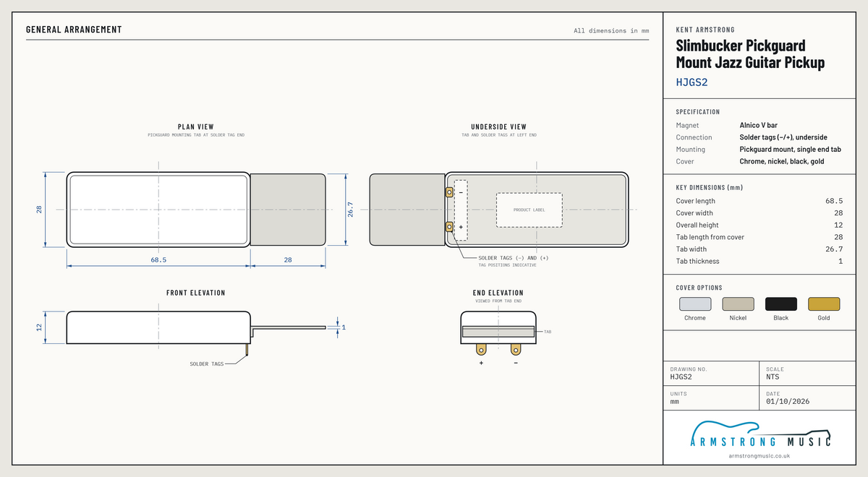Click the 26.7 dimension beside the Plan View tab
The image size is (868, 477).
(x=350, y=210)
